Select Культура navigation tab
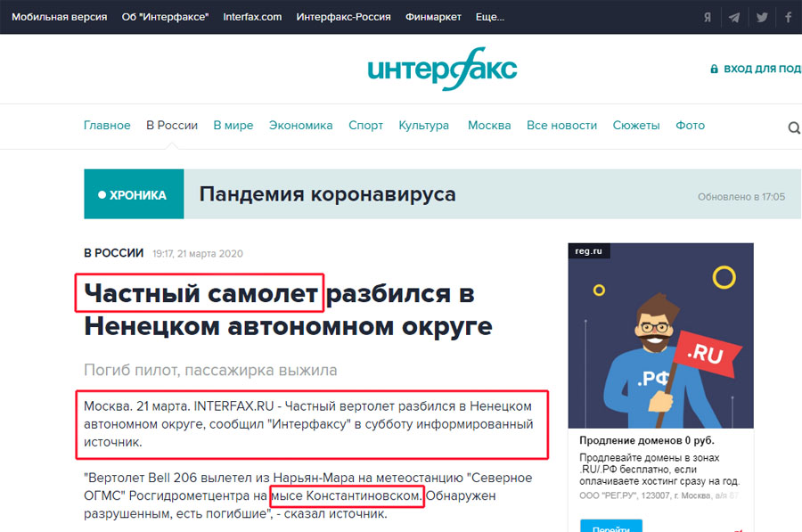802x532 pixels. click(424, 126)
